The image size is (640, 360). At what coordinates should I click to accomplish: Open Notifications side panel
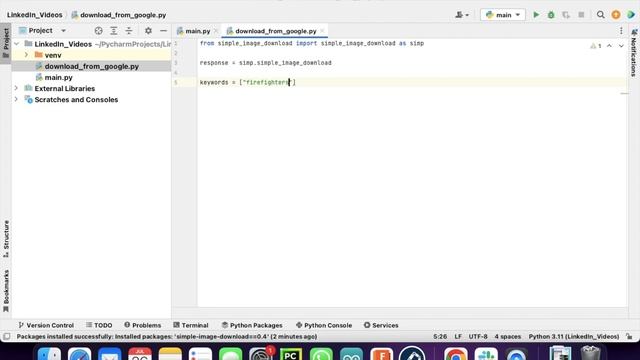tap(634, 52)
